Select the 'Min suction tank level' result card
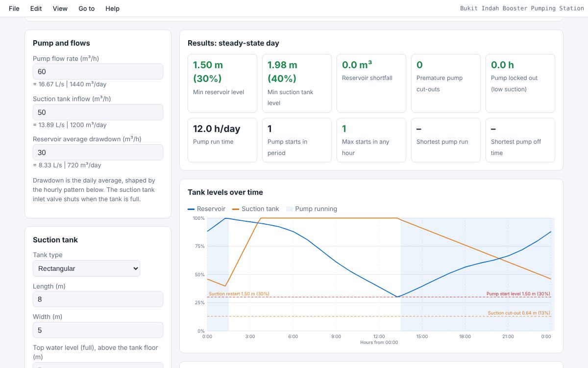Viewport: 588px width, 368px height. click(297, 83)
